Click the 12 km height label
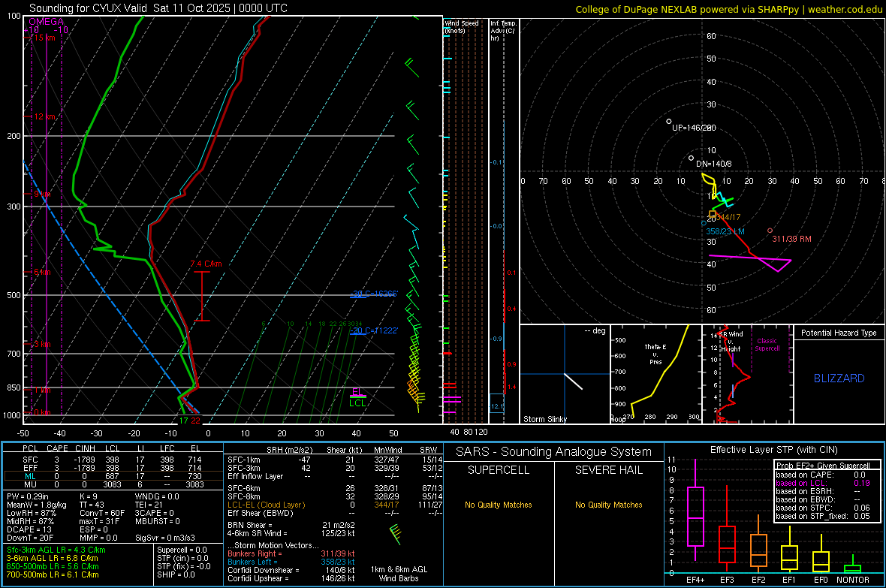The height and width of the screenshot is (588, 886). tap(44, 116)
